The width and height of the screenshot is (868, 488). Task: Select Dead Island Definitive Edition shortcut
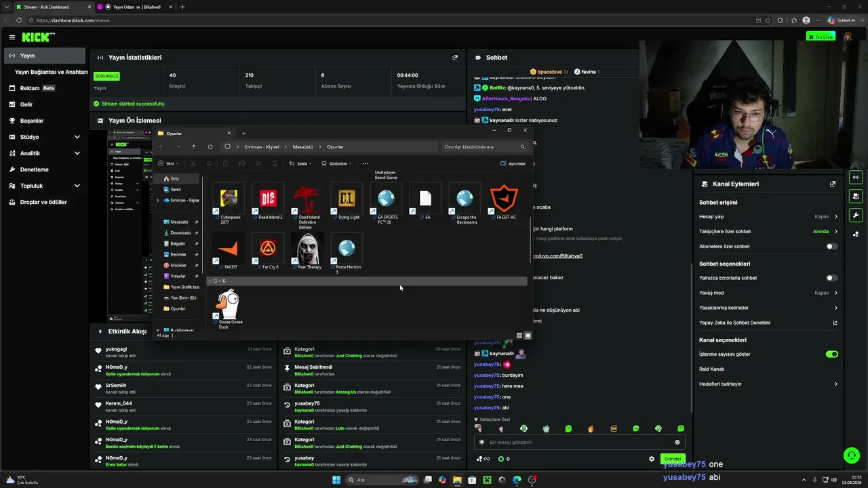(x=309, y=206)
